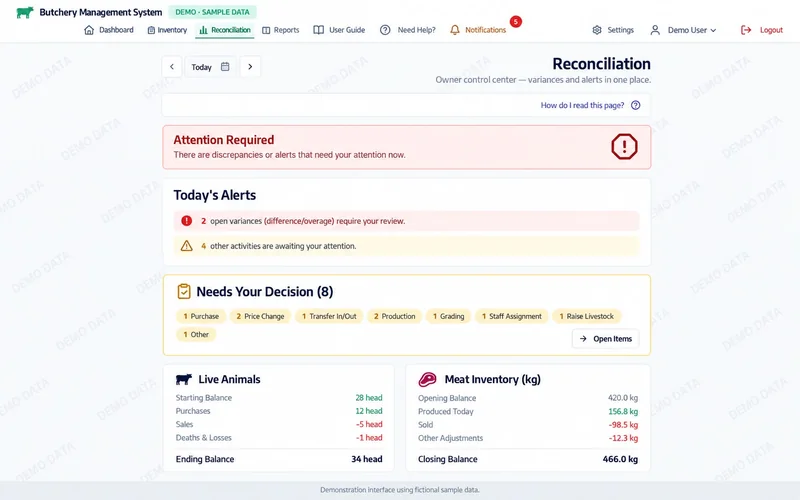This screenshot has height=500, width=800.
Task: Click the green cow logo icon
Action: [24, 12]
